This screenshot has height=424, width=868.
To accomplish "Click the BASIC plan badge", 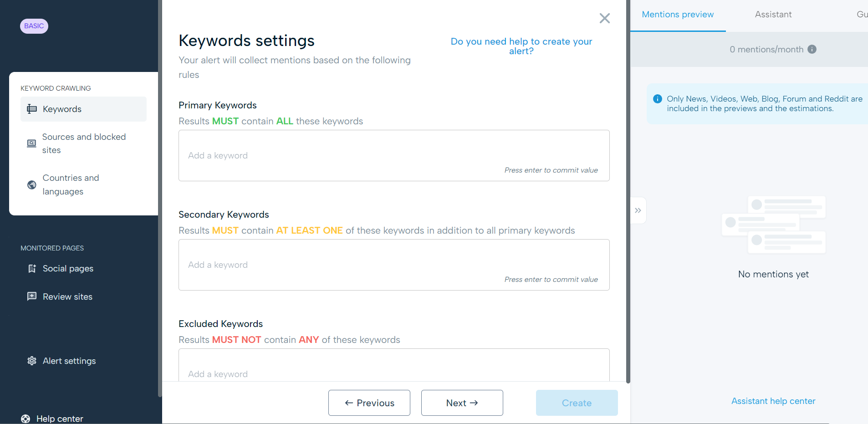I will pyautogui.click(x=34, y=26).
